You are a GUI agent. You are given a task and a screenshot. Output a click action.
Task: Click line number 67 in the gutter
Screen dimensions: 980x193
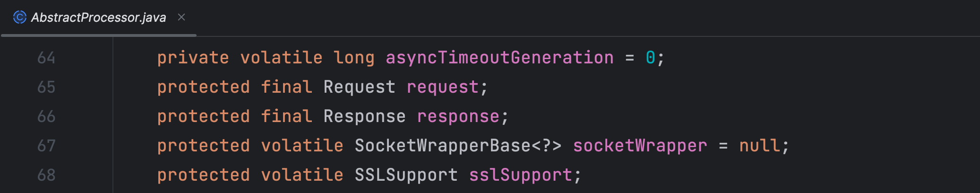point(46,146)
